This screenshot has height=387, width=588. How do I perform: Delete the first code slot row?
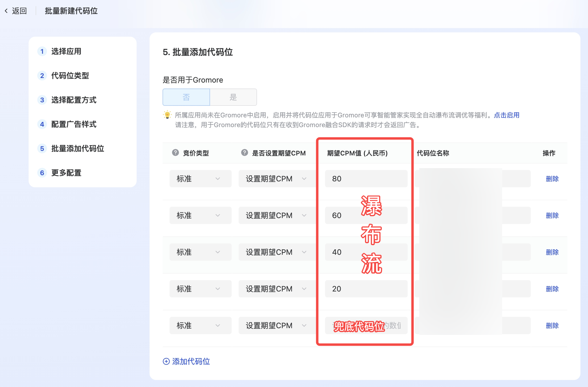pos(552,179)
